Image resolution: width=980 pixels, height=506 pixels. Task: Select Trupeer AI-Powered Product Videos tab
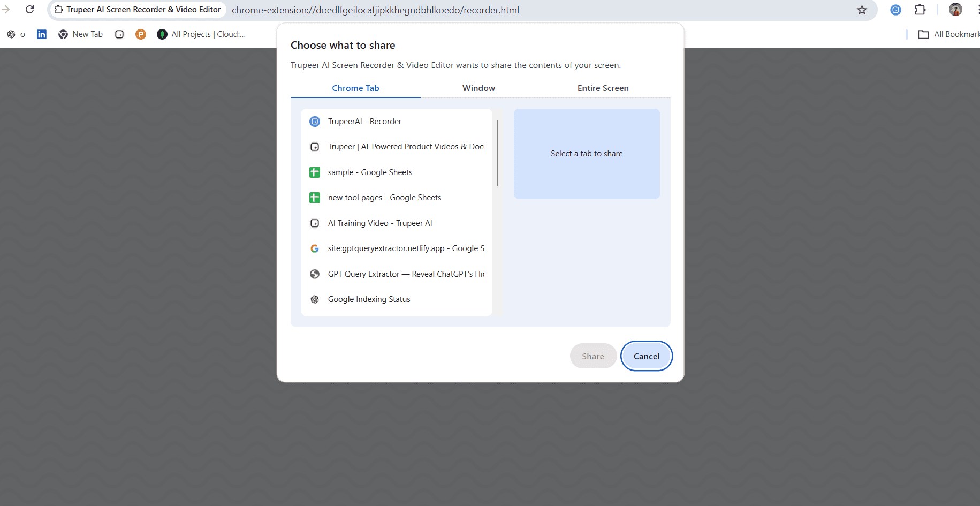pos(397,147)
